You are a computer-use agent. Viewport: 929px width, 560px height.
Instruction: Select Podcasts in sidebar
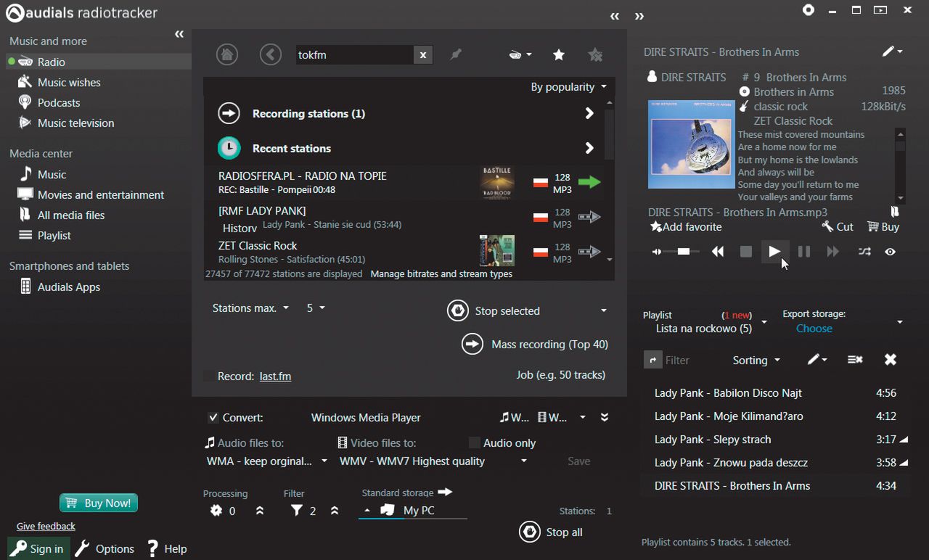(59, 103)
